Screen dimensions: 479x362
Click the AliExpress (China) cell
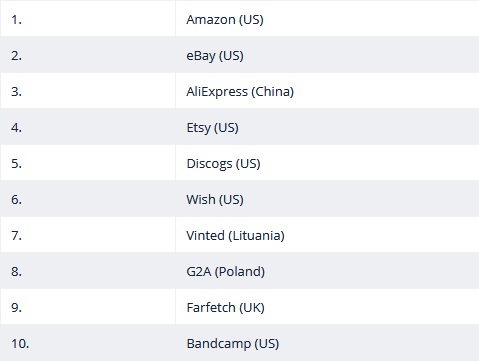pos(240,92)
